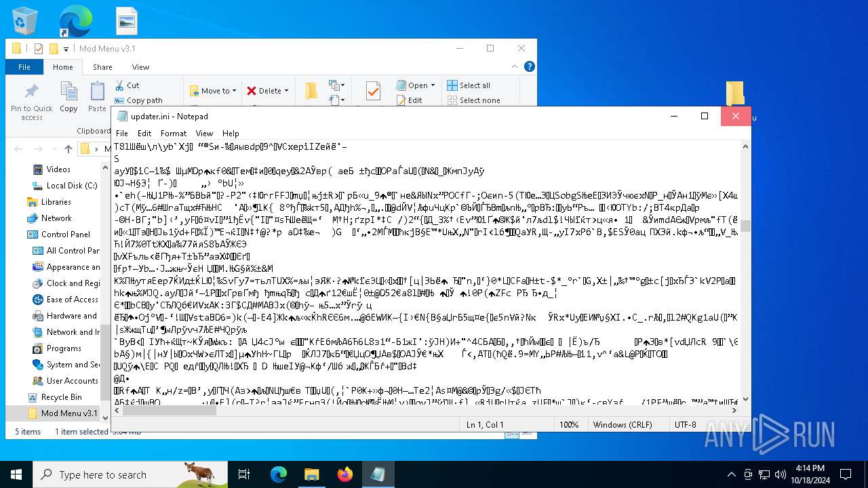868x488 pixels.
Task: Click Cut in Explorer Clipboard group
Action: [x=127, y=85]
